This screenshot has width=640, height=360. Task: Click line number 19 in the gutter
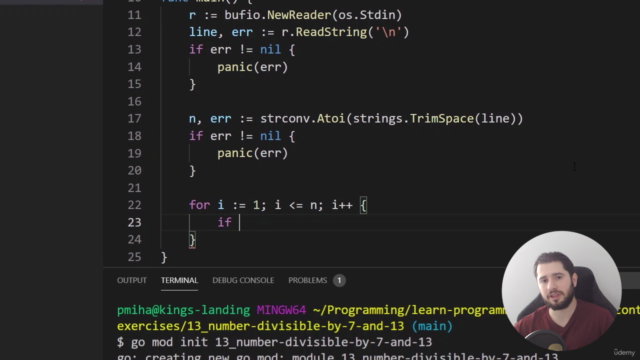click(x=134, y=153)
